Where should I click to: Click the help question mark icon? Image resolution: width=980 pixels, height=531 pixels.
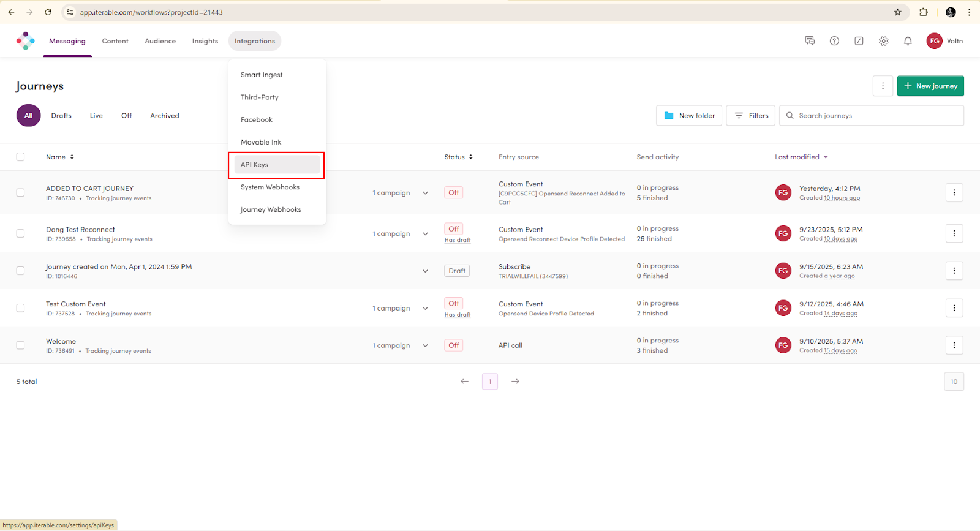click(834, 41)
